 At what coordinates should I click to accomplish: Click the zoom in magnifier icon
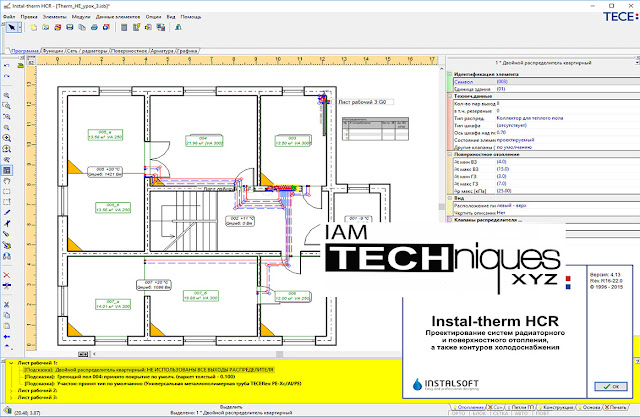[7, 138]
